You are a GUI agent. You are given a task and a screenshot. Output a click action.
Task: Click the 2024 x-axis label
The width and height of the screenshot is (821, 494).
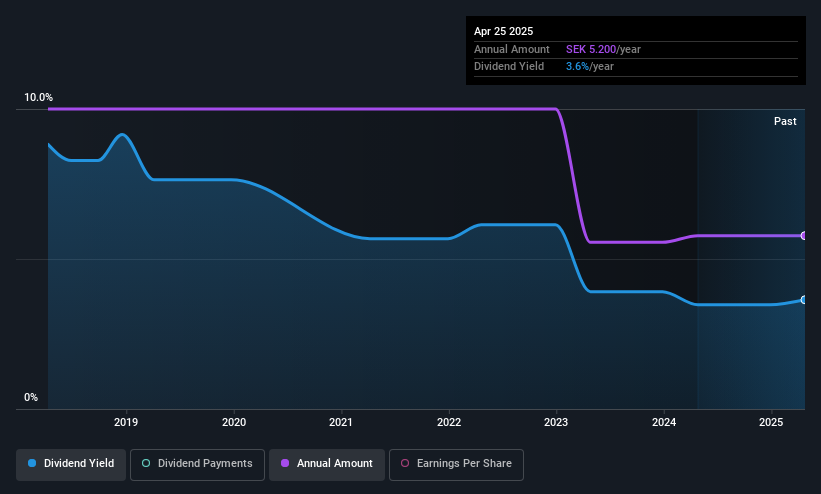point(664,422)
